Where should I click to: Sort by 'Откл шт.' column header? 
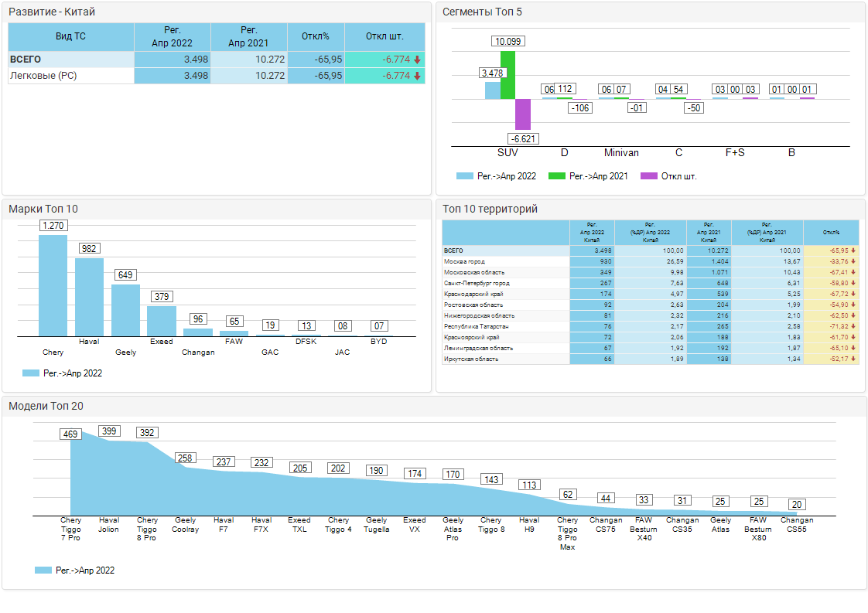point(384,36)
